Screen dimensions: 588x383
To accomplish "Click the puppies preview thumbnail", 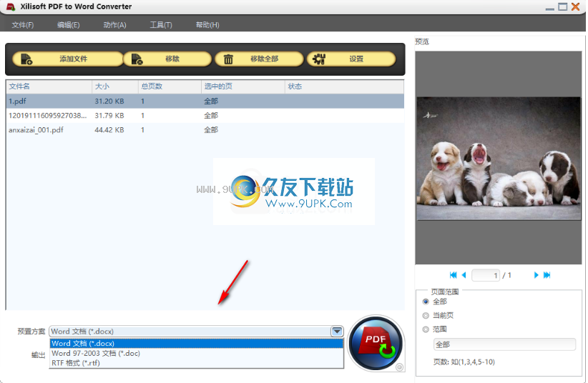I will click(499, 158).
